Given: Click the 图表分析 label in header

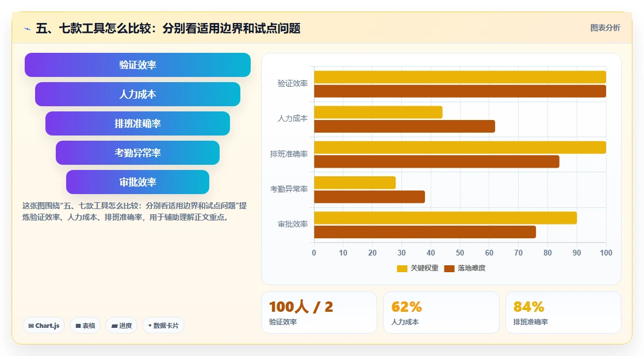Looking at the screenshot, I should click(605, 28).
